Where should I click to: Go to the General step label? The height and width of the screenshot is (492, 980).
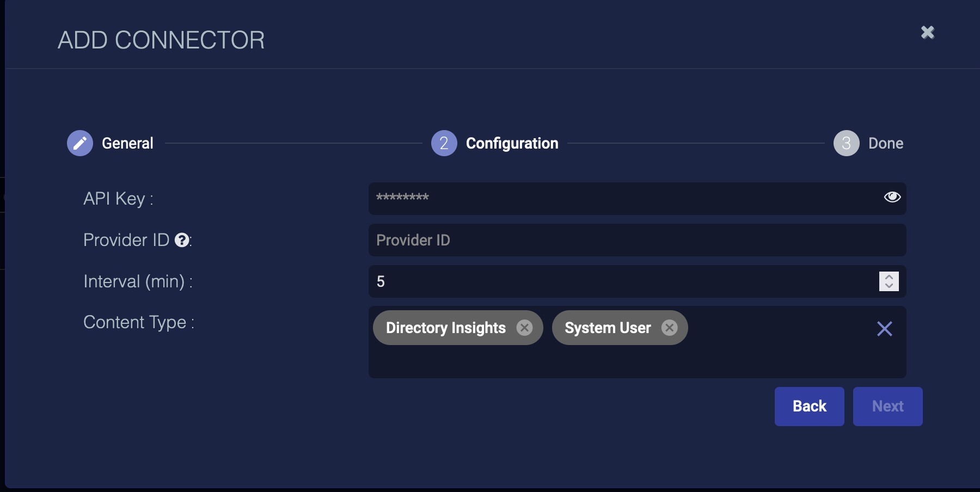click(x=127, y=143)
